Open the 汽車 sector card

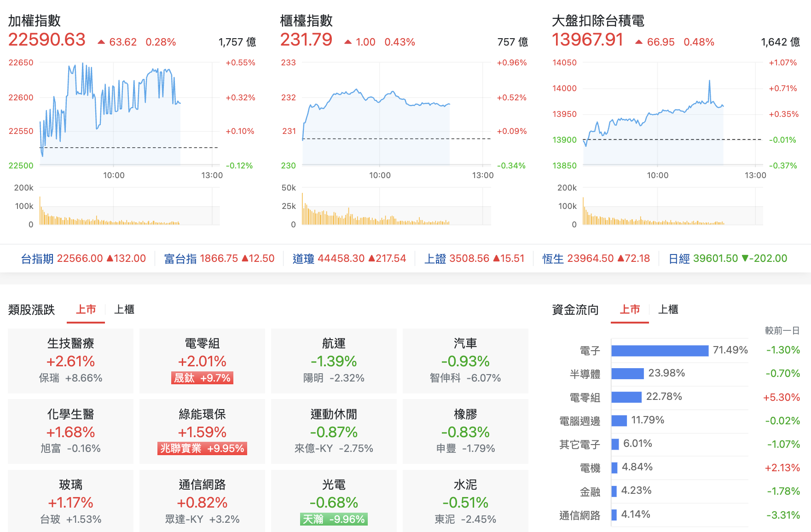[x=465, y=361]
